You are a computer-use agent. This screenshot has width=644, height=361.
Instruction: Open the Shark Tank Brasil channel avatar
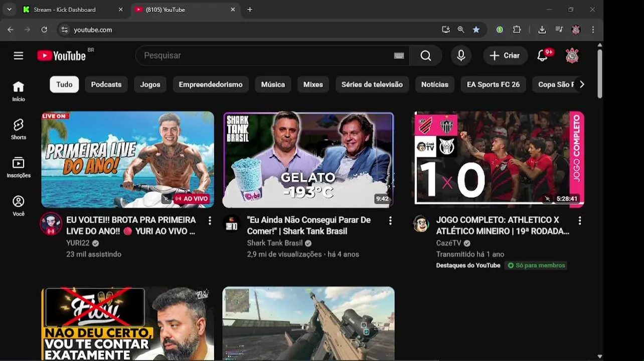(231, 224)
